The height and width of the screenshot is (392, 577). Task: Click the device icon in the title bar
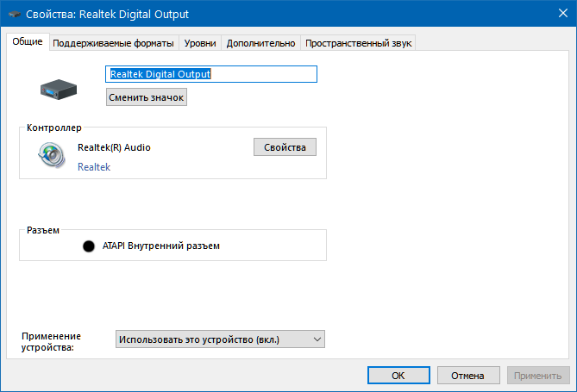(15, 15)
